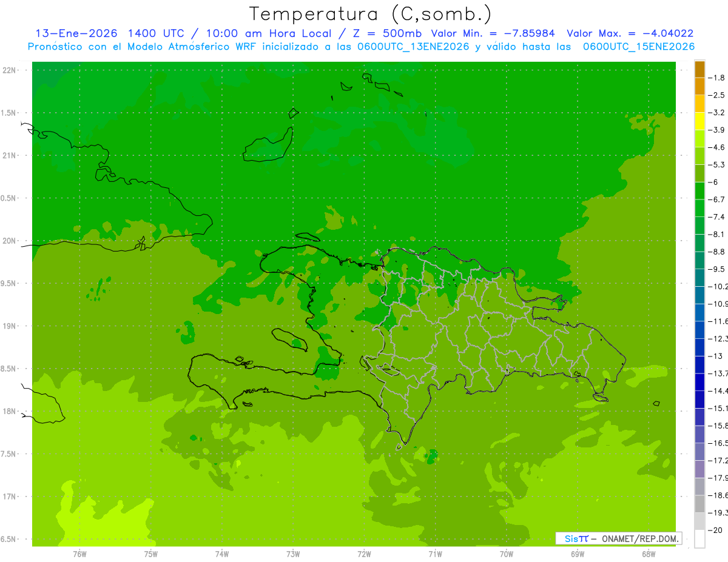Click "Valor Max. = -4.04022" text
This screenshot has width=728, height=562.
point(630,33)
